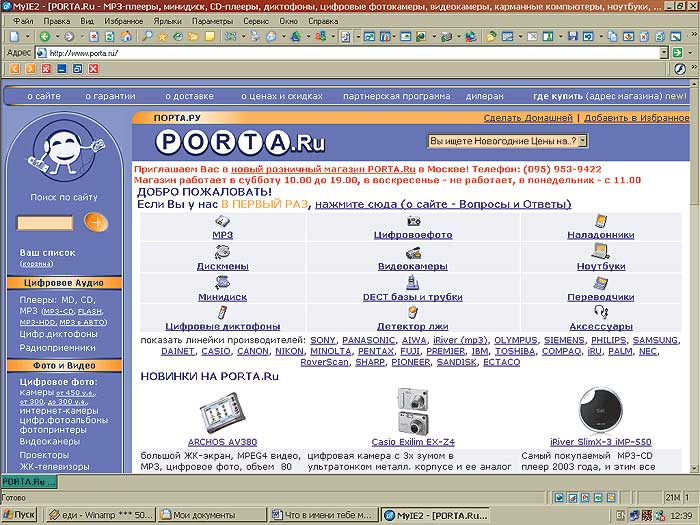700x525 pixels.
Task: Expand hidden toolbar buttons chevron at top right
Action: click(694, 34)
